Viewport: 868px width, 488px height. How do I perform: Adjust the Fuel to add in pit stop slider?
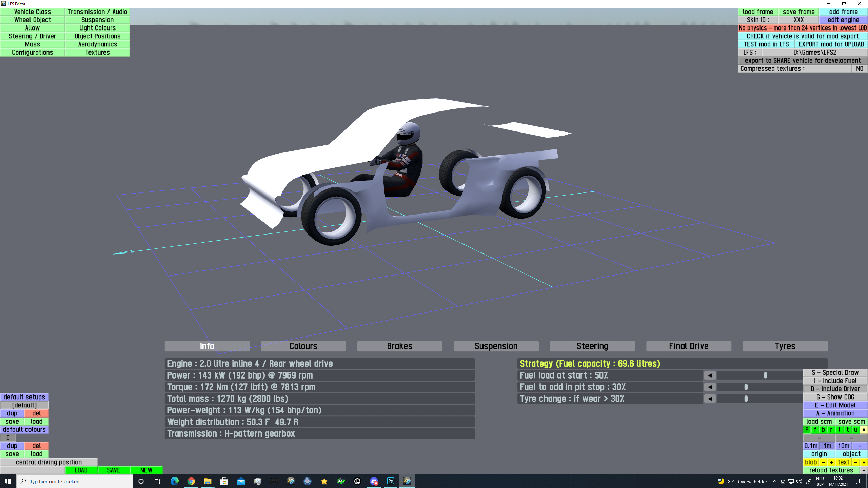(x=746, y=387)
